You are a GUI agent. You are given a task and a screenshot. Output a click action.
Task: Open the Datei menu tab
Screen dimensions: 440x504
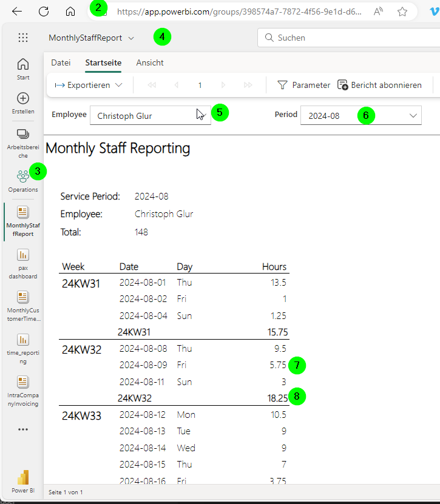click(x=61, y=62)
